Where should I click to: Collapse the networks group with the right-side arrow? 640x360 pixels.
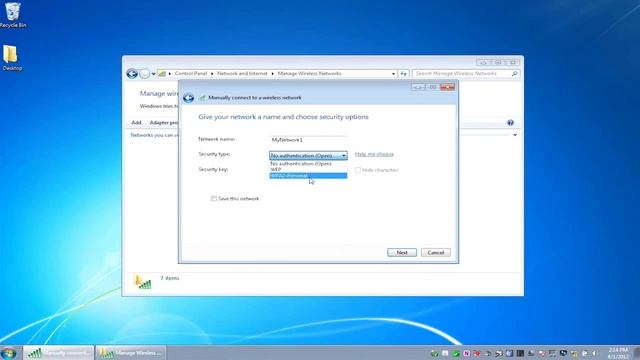pyautogui.click(x=515, y=135)
